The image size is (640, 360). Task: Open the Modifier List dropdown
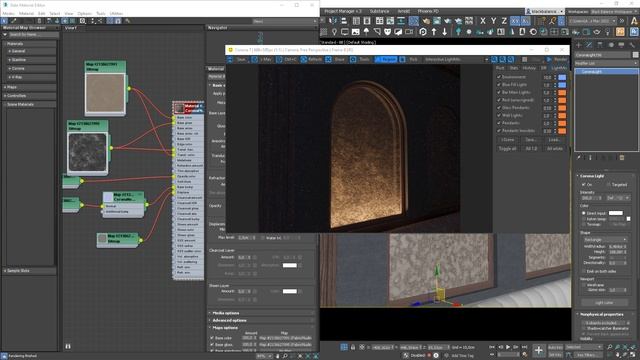pyautogui.click(x=606, y=63)
